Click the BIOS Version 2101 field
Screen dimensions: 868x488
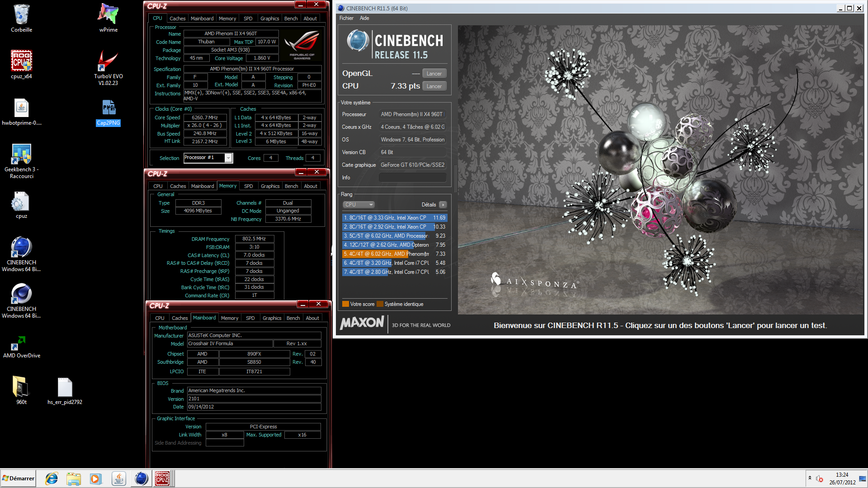(x=254, y=399)
